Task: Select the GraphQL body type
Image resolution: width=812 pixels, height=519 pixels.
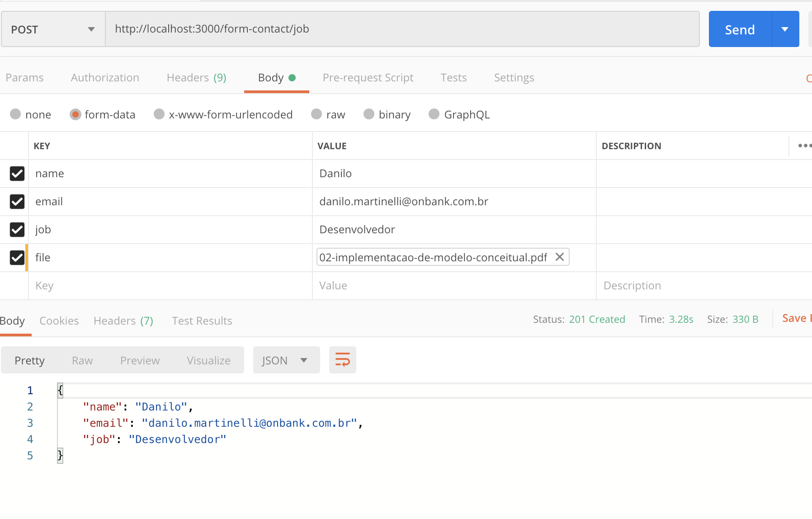Action: tap(434, 114)
